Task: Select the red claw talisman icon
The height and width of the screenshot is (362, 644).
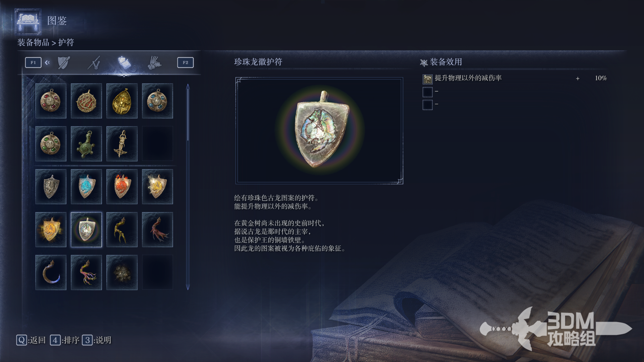Action: [x=157, y=230]
